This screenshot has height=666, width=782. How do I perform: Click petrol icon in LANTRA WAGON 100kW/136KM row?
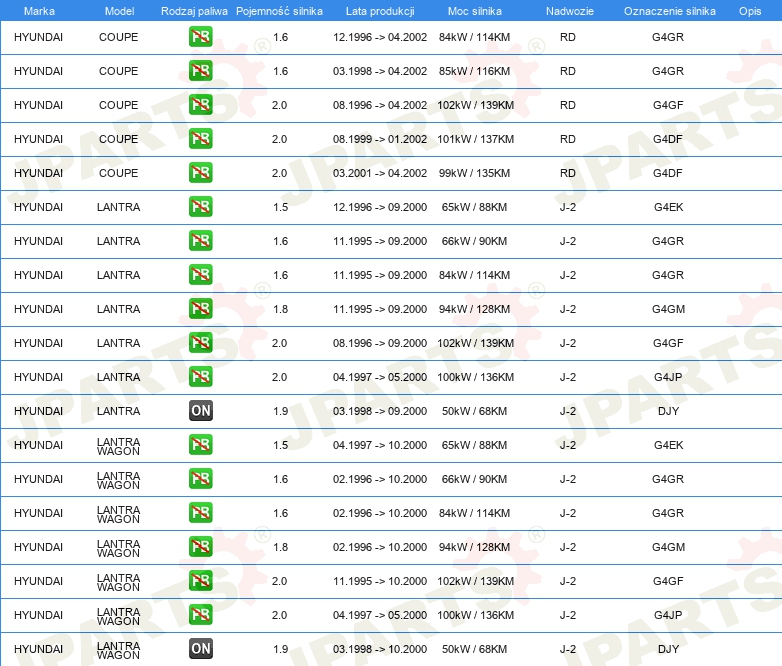(x=200, y=615)
